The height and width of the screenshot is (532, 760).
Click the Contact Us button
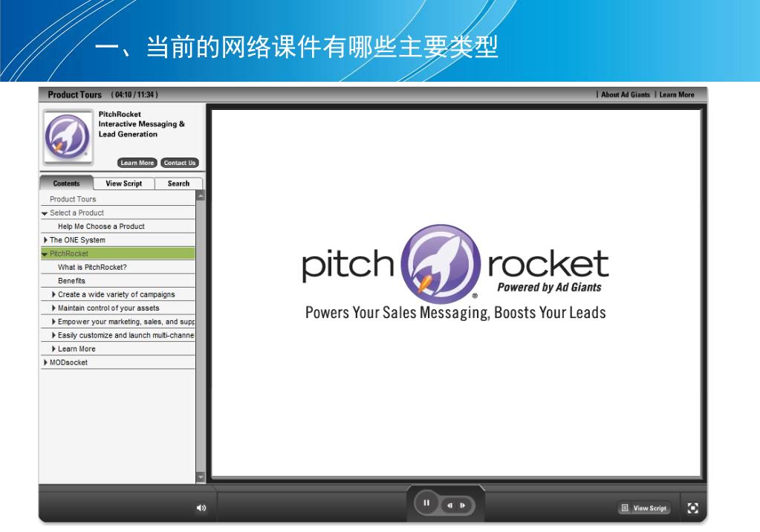pos(179,163)
